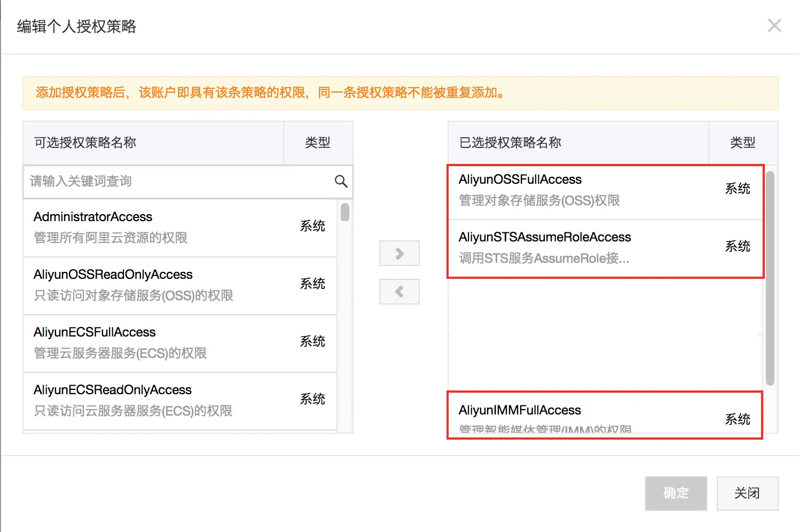
Task: Click 类型 header in available policies table
Action: pos(318,143)
